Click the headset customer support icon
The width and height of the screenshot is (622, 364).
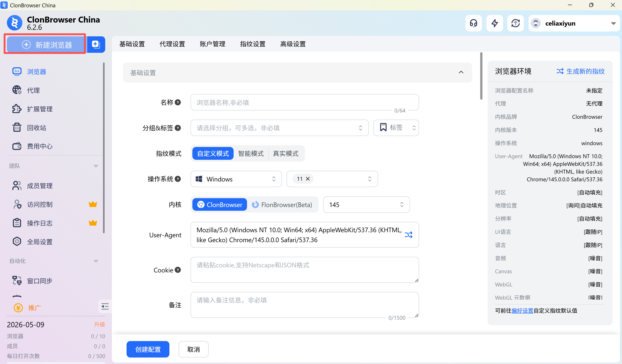[x=473, y=23]
